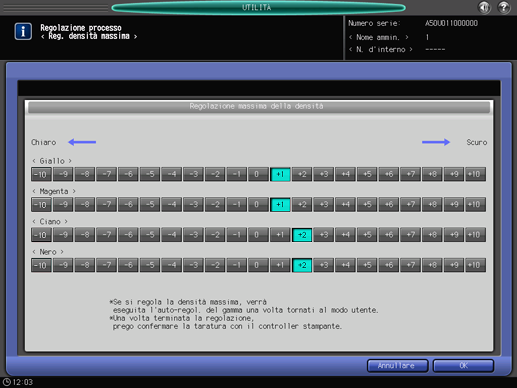Set Nero density to 0
This screenshot has width=517, height=388.
click(x=258, y=265)
